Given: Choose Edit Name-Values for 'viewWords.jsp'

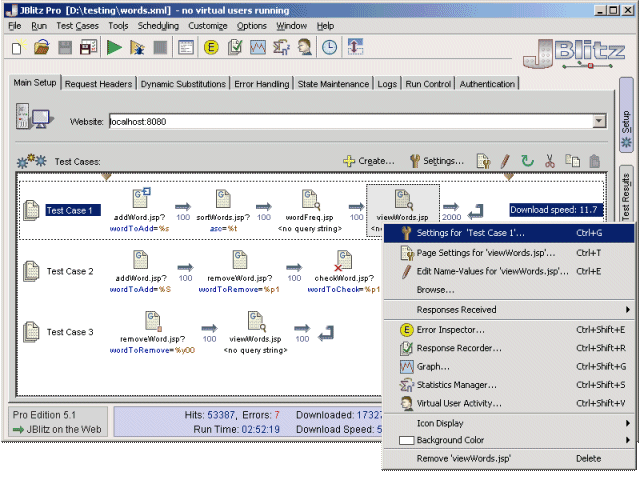Looking at the screenshot, I should coord(509,271).
